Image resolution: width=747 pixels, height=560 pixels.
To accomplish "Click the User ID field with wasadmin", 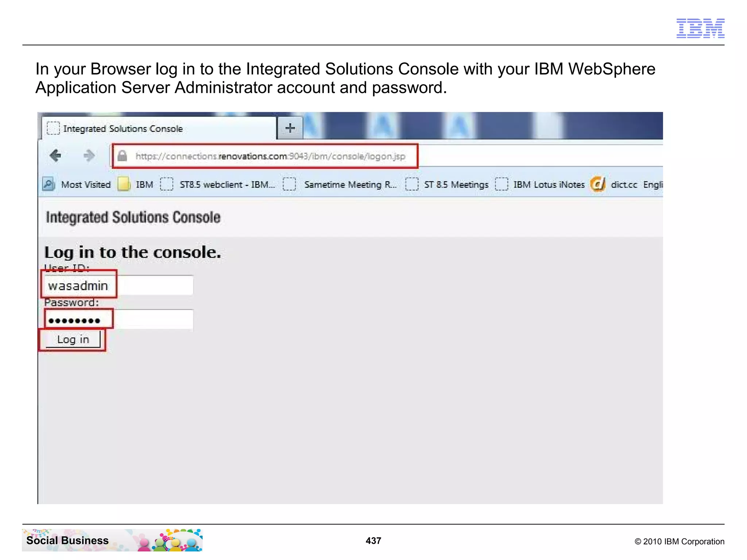I will [x=119, y=285].
